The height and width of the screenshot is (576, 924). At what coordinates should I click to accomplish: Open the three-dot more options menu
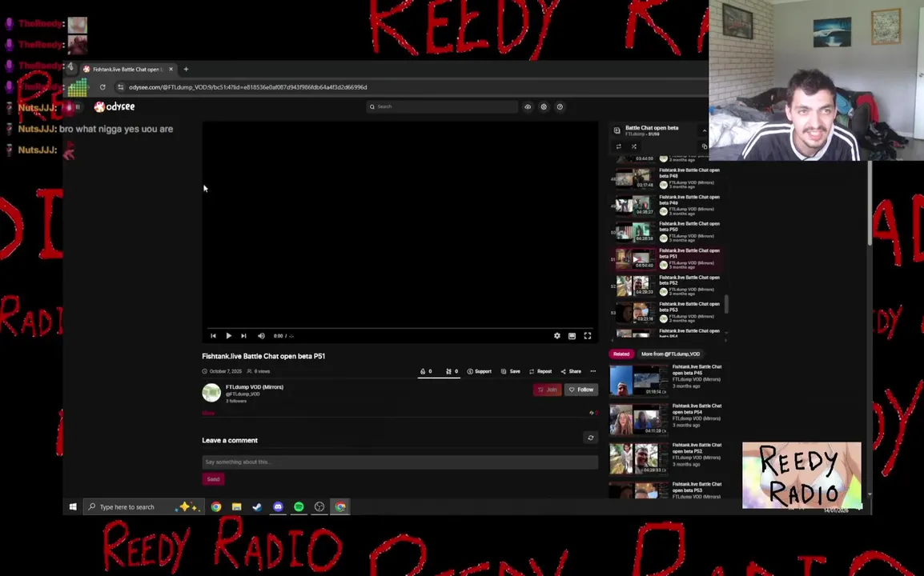[593, 372]
